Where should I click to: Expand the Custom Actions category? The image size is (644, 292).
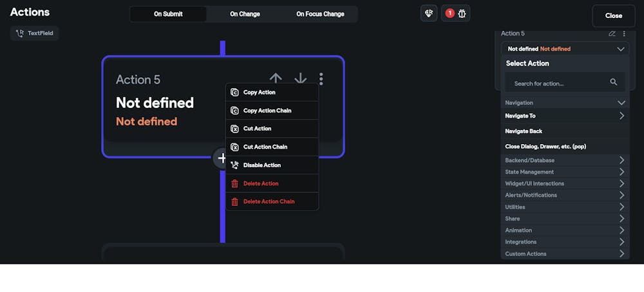click(x=565, y=254)
